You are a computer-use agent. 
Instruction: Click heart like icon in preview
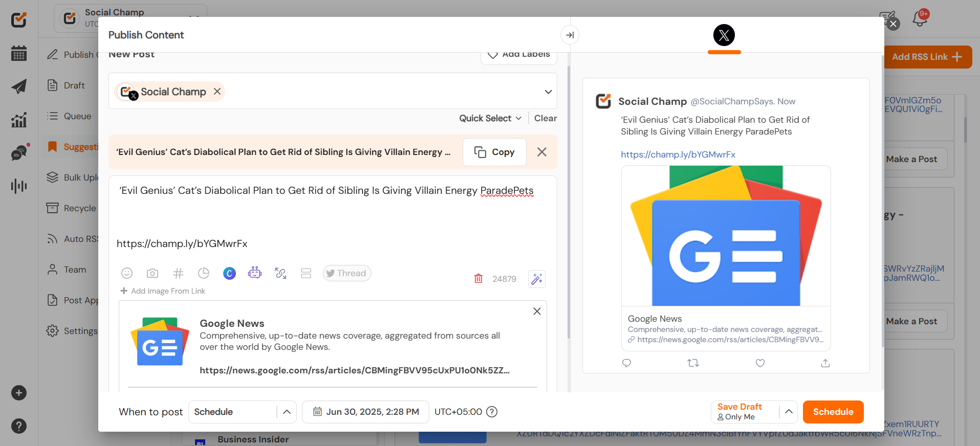[x=760, y=363]
